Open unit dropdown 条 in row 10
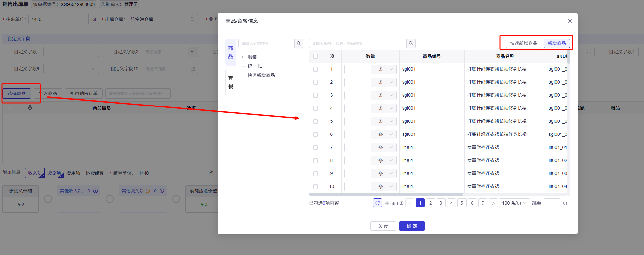 (384, 187)
